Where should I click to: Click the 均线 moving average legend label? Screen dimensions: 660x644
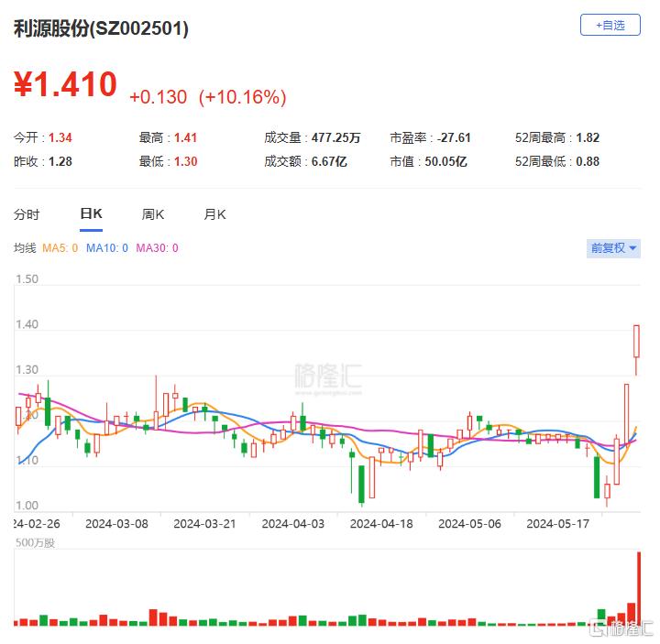(25, 248)
